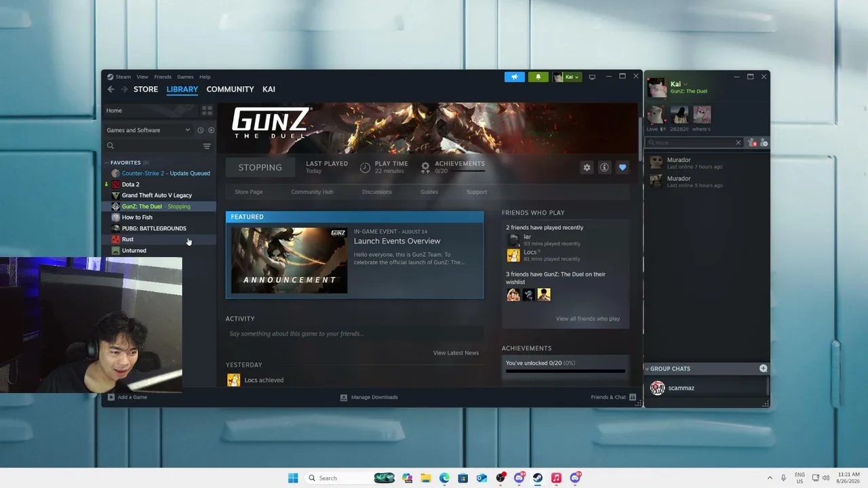
Task: Show GunZ game info icon
Action: 604,167
